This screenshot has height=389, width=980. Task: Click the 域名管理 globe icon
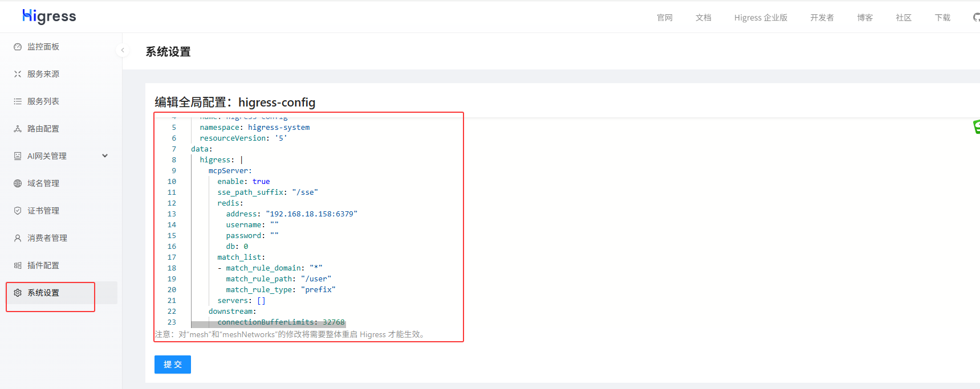(x=18, y=183)
